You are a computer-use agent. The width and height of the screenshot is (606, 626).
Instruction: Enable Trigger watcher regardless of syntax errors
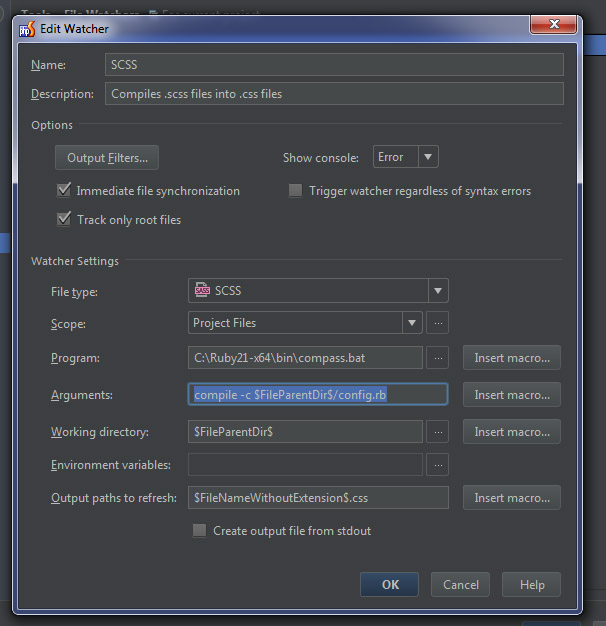click(295, 190)
